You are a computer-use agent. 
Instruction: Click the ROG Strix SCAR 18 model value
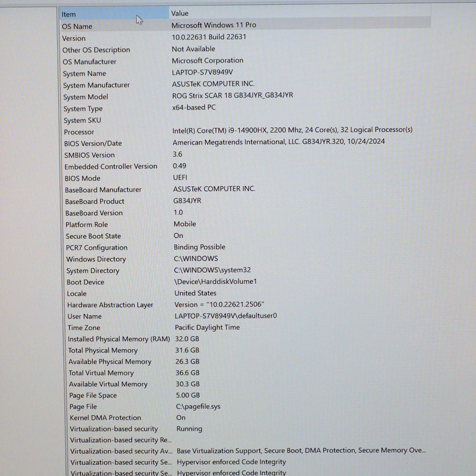[233, 96]
